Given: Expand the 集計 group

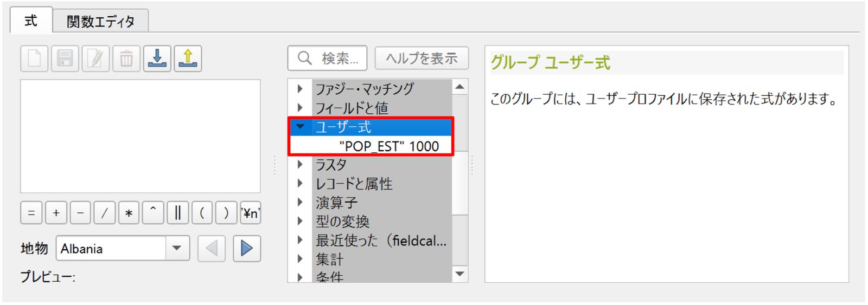Looking at the screenshot, I should (300, 259).
